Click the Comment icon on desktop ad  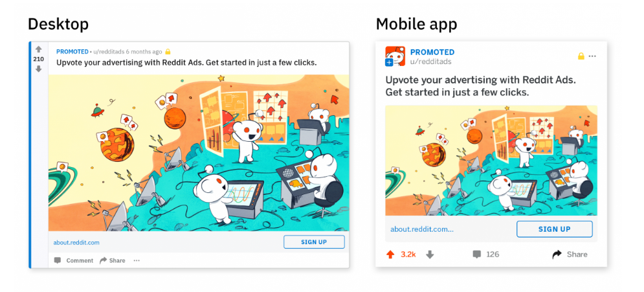point(58,260)
